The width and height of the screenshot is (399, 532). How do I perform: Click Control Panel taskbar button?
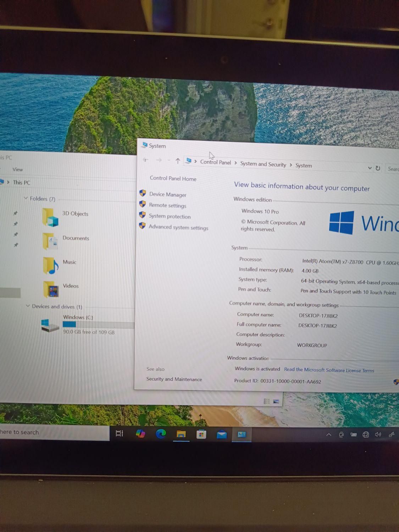(x=242, y=434)
